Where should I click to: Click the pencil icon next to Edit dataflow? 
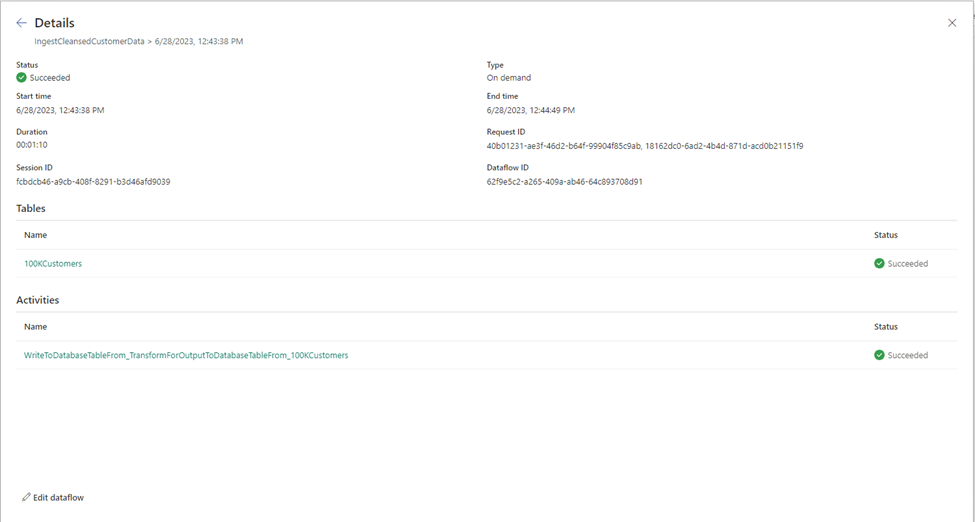coord(26,497)
